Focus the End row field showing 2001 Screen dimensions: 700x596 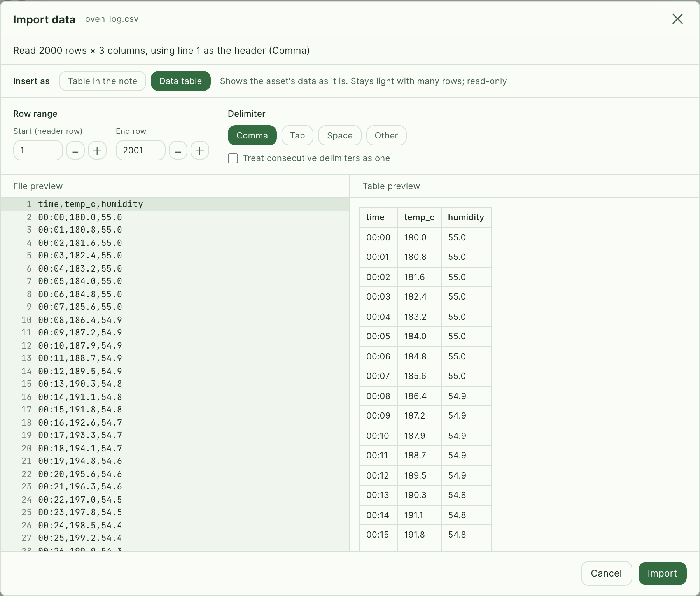(x=141, y=150)
